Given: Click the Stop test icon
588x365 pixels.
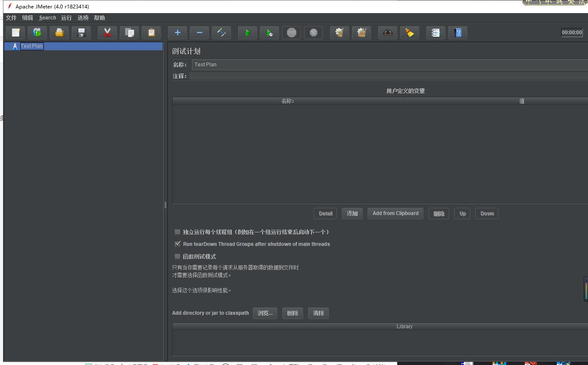Looking at the screenshot, I should [291, 33].
